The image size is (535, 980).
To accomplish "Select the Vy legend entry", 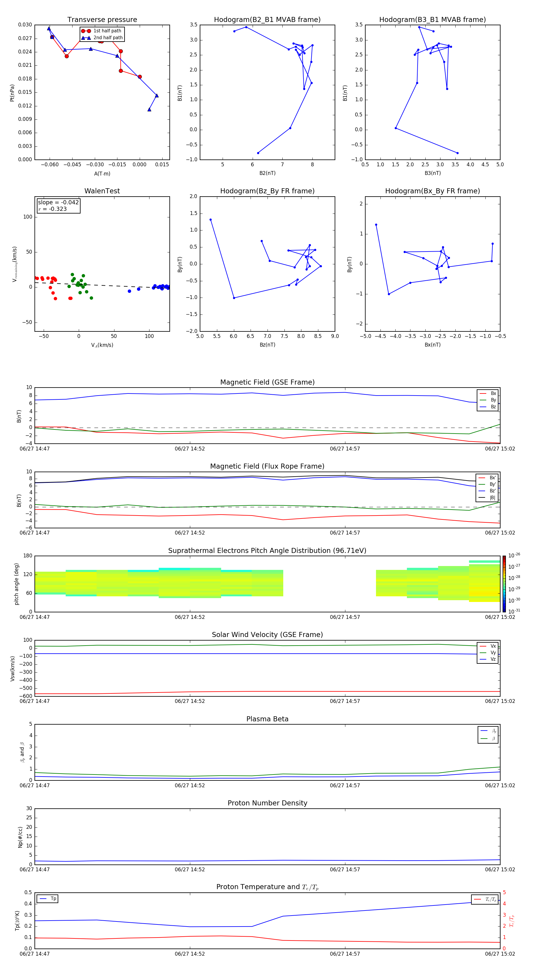I will [488, 652].
